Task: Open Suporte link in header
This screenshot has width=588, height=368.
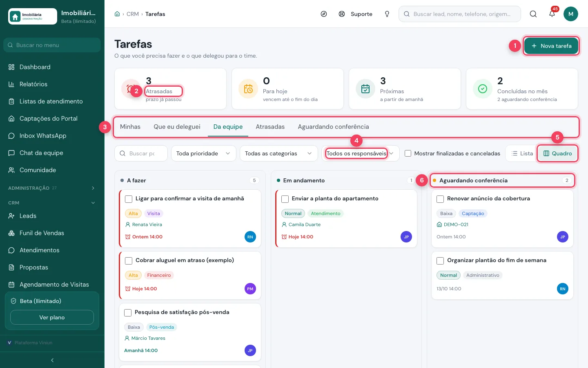Action: (x=356, y=14)
